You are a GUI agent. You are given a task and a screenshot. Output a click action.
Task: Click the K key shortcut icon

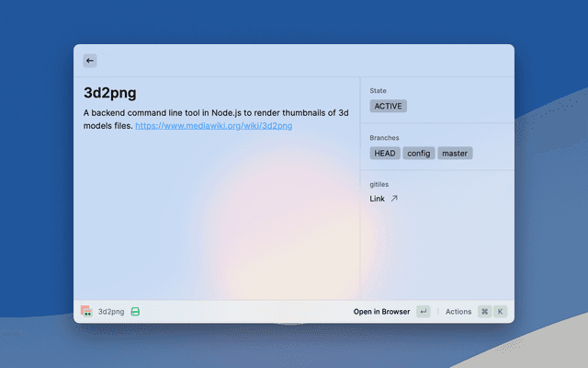point(501,312)
